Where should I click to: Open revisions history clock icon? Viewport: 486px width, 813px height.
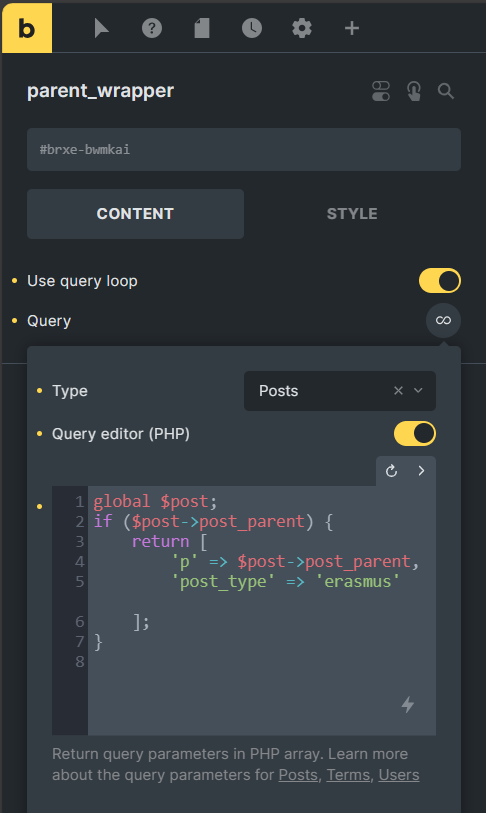[x=252, y=28]
